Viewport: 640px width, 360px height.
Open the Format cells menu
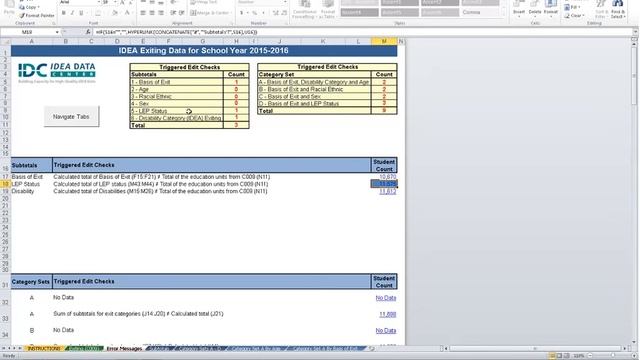(x=551, y=8)
